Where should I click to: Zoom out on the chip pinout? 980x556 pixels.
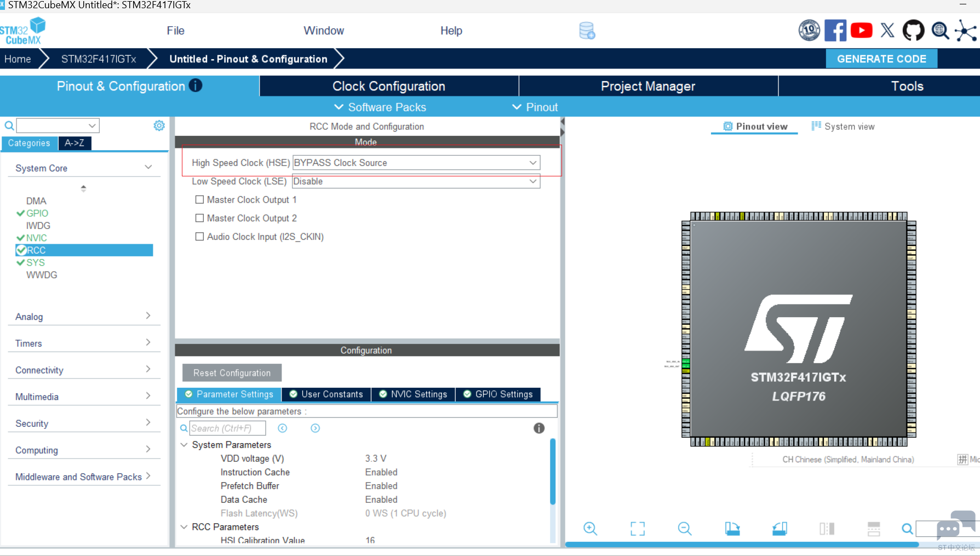click(685, 529)
